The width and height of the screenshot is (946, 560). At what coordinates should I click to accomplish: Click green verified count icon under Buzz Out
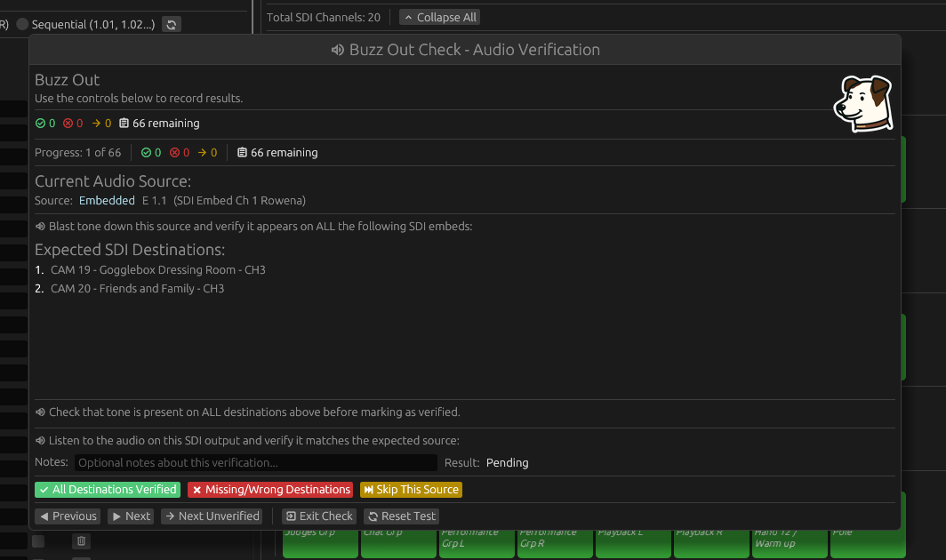pyautogui.click(x=40, y=124)
